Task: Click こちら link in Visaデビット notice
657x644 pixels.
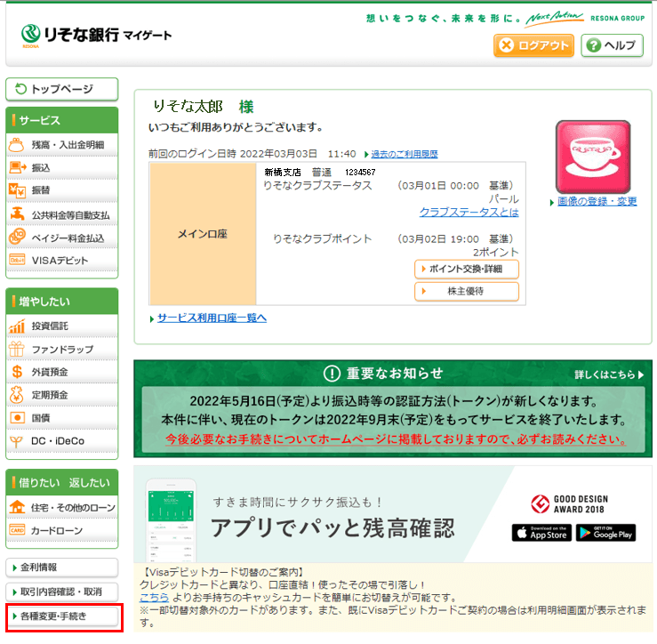Action: pos(154,598)
